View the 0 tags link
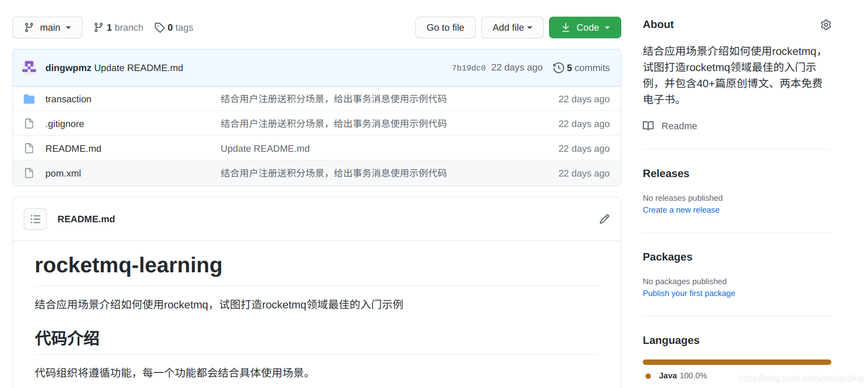The height and width of the screenshot is (388, 868). tap(174, 27)
